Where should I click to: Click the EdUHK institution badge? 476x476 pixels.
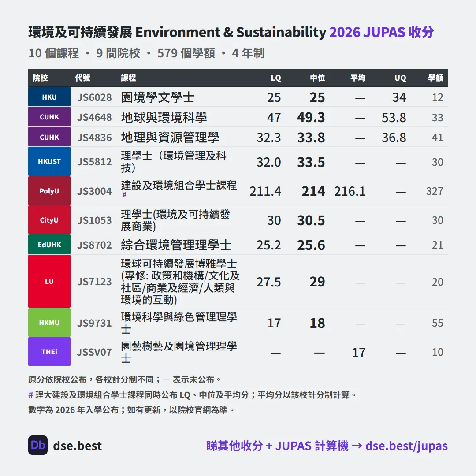pos(49,245)
